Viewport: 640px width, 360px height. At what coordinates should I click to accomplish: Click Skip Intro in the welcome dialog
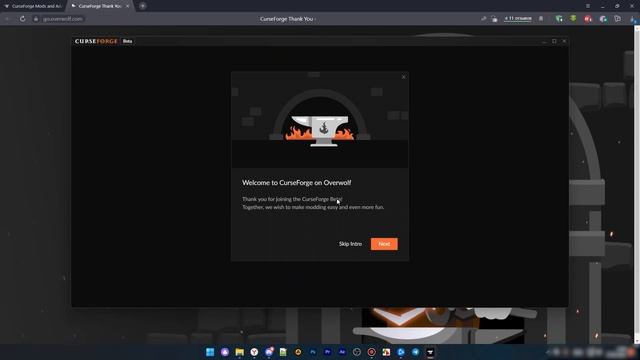pyautogui.click(x=350, y=244)
